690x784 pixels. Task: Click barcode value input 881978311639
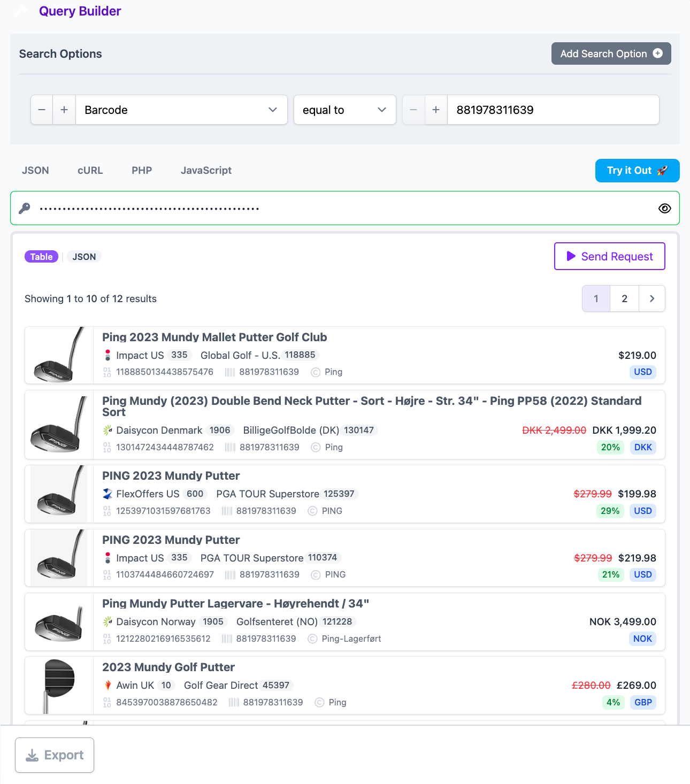point(553,110)
